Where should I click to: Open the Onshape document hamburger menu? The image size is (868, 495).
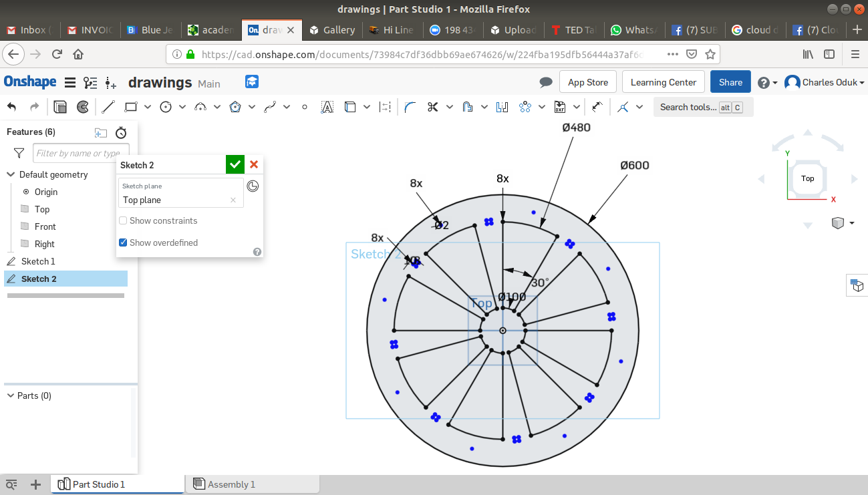pyautogui.click(x=69, y=82)
